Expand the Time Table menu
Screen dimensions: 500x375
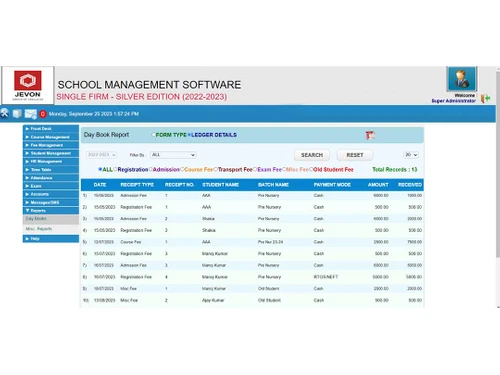tap(51, 170)
